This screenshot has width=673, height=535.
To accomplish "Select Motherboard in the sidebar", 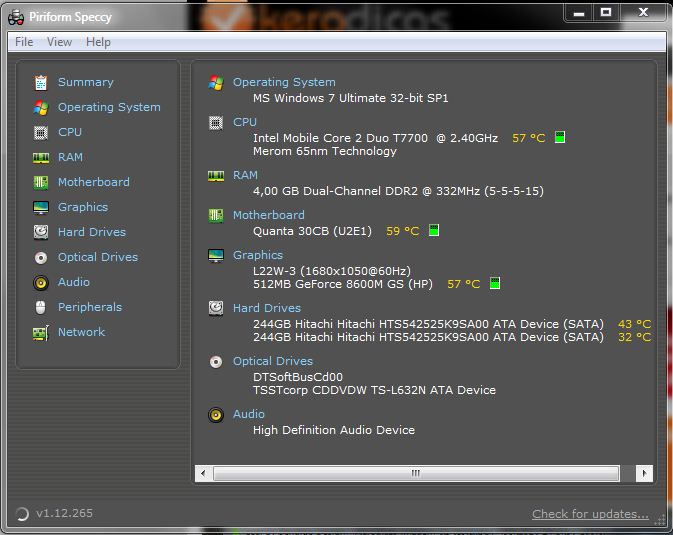I will (94, 182).
